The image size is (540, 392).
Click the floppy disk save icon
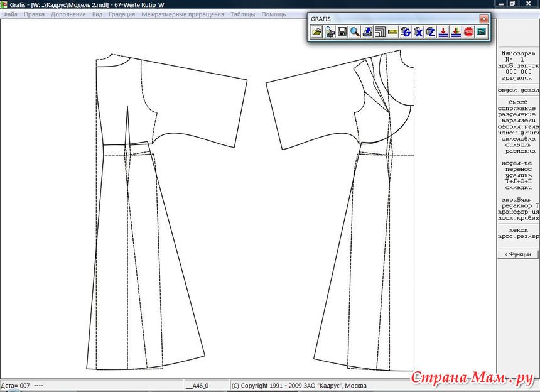(342, 32)
